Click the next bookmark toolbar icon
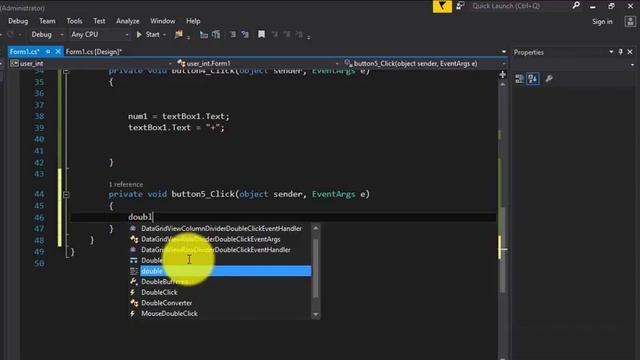 (287, 35)
